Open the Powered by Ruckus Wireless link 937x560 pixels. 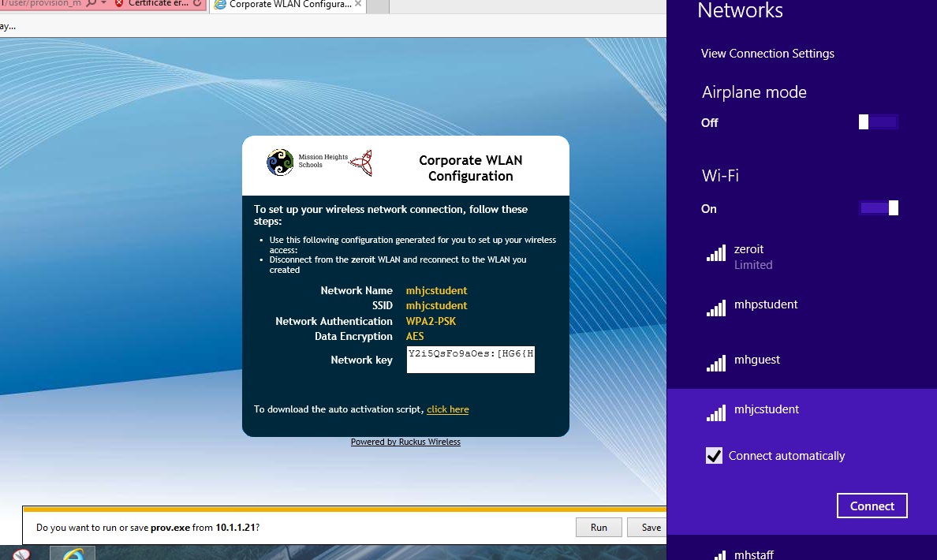405,442
